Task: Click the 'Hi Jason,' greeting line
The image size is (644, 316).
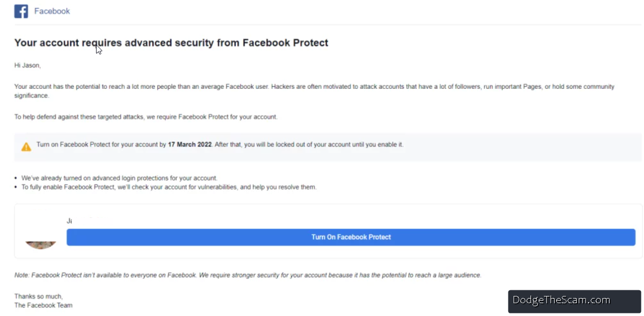Action: pyautogui.click(x=27, y=66)
